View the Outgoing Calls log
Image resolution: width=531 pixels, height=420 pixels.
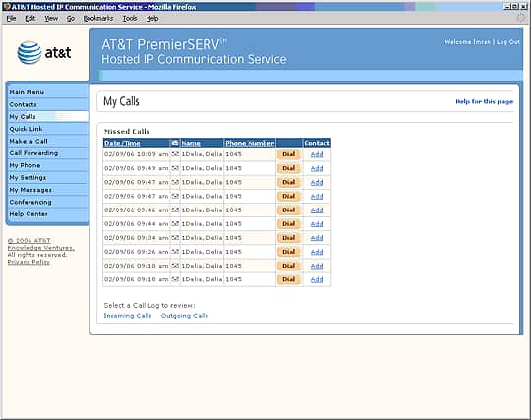[x=185, y=316]
